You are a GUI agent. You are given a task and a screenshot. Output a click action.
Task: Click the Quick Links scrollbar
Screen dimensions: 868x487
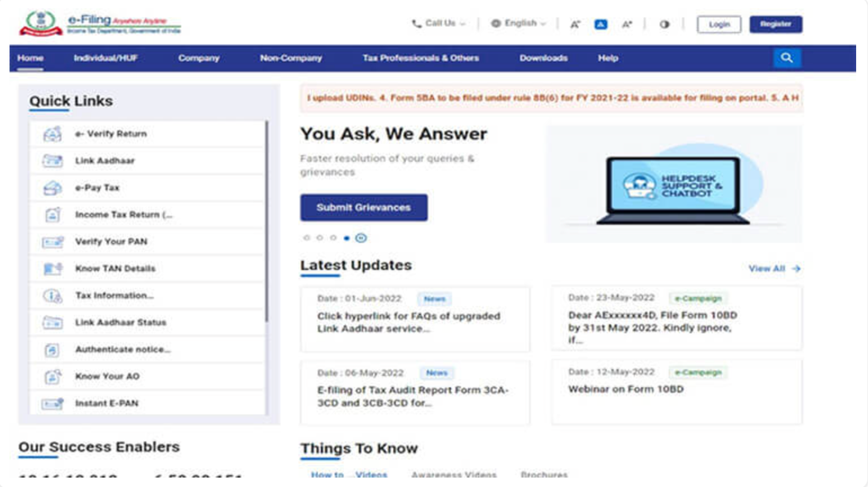266,221
